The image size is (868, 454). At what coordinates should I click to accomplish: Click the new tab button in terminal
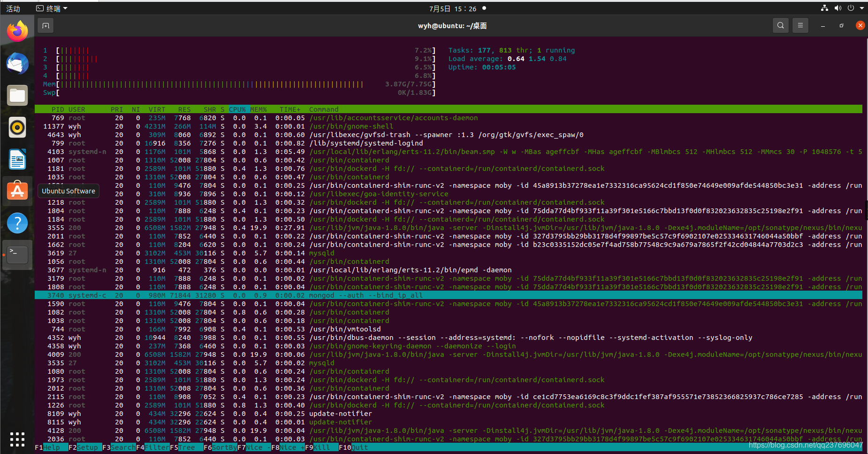click(x=46, y=25)
